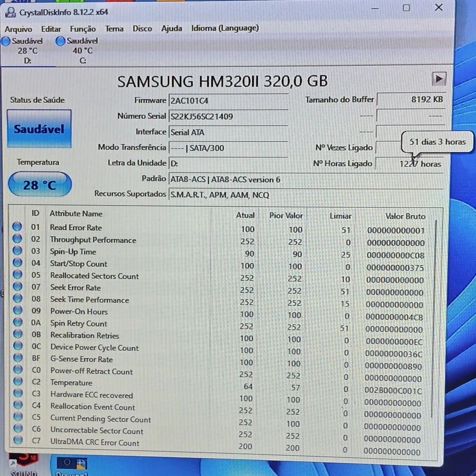Click status icon of Uncorrectable Sector Count row
The width and height of the screenshot is (476, 476).
click(18, 428)
